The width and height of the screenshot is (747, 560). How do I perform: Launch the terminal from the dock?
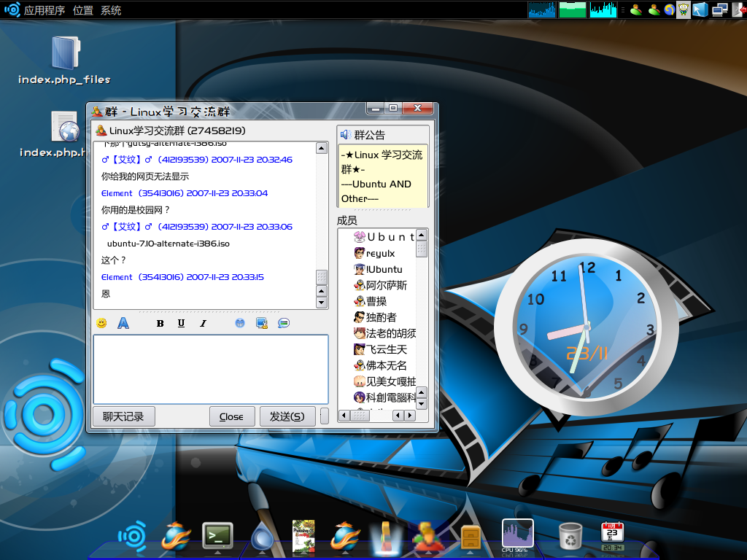[x=217, y=536]
